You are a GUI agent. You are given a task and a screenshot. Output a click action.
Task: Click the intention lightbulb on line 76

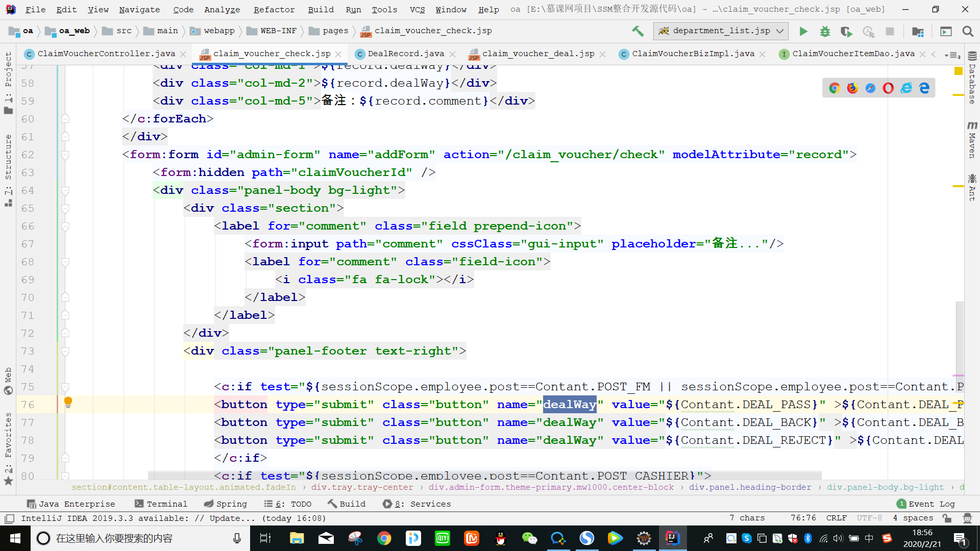pos(68,402)
